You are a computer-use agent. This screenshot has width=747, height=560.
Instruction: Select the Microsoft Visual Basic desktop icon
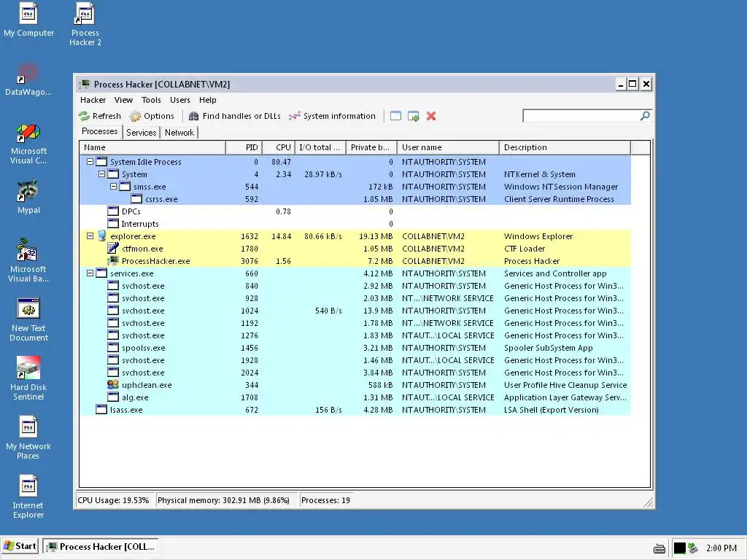coord(28,260)
